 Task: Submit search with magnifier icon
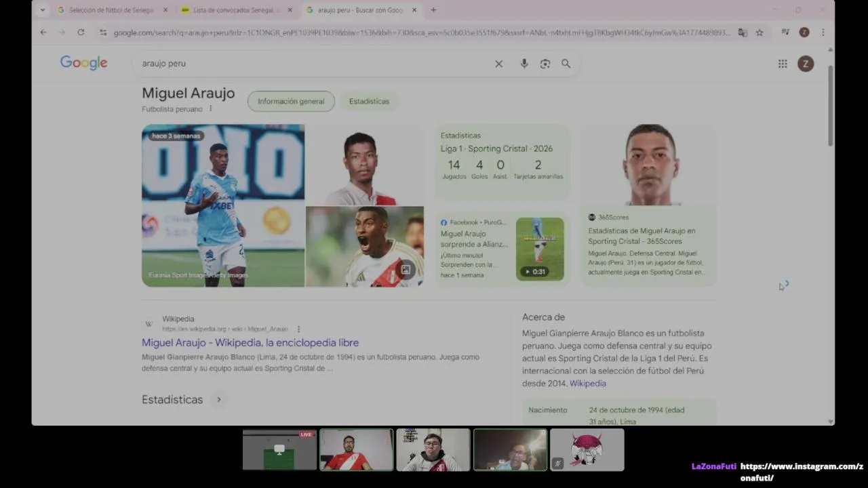coord(566,64)
